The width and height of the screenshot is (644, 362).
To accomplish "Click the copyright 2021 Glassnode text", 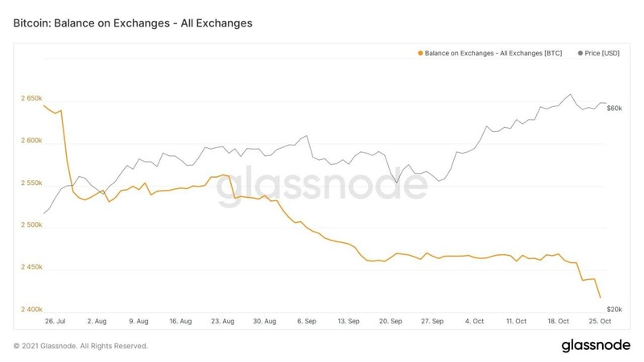I will point(80,347).
